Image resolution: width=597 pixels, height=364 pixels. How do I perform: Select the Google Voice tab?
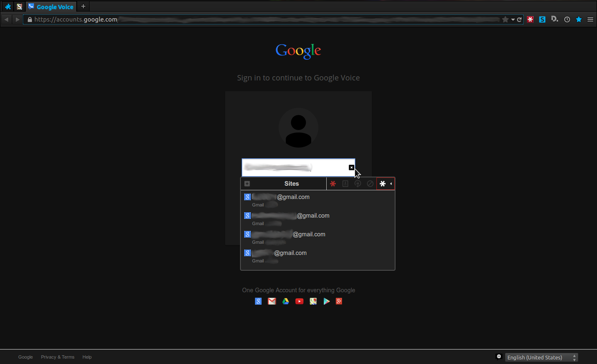pos(51,7)
